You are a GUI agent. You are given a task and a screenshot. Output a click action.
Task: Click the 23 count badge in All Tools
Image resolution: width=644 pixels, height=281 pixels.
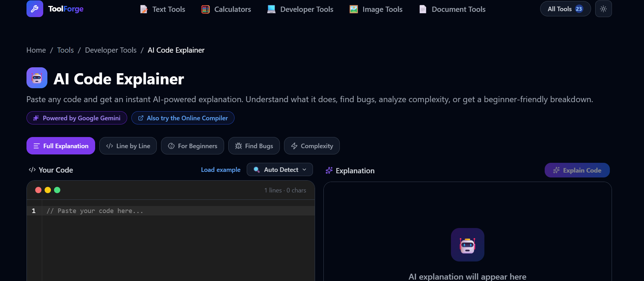(579, 9)
